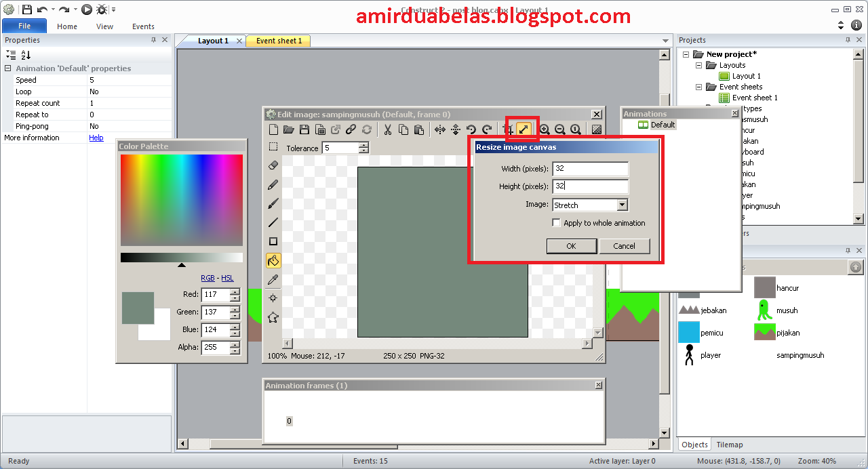
Task: Activate the Fill bucket tool
Action: 273,260
